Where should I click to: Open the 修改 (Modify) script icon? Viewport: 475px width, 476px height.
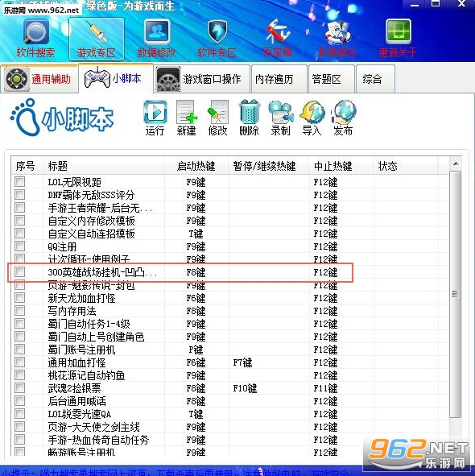click(x=217, y=112)
